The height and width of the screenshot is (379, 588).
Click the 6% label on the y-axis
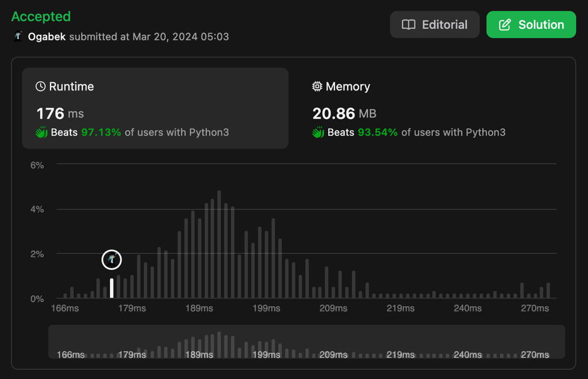pyautogui.click(x=37, y=165)
